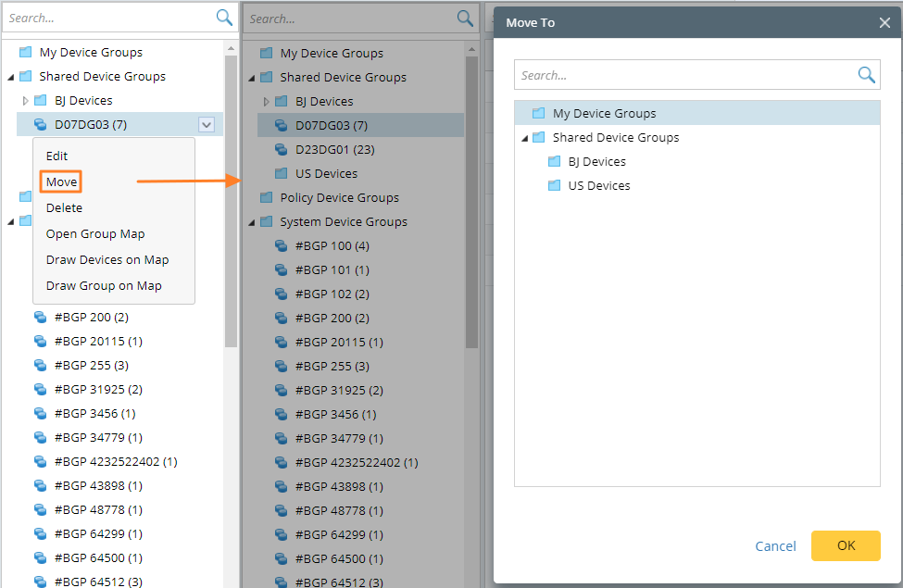This screenshot has width=903, height=588.
Task: Open the dropdown arrow beside D07DG03 (7)
Action: click(x=206, y=124)
